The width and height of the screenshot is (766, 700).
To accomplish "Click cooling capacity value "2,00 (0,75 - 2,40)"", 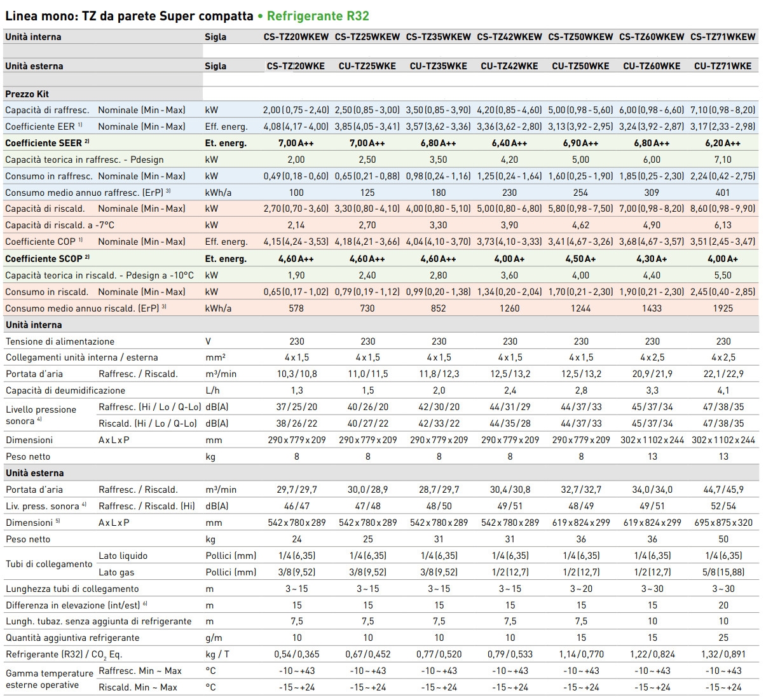I will [296, 110].
